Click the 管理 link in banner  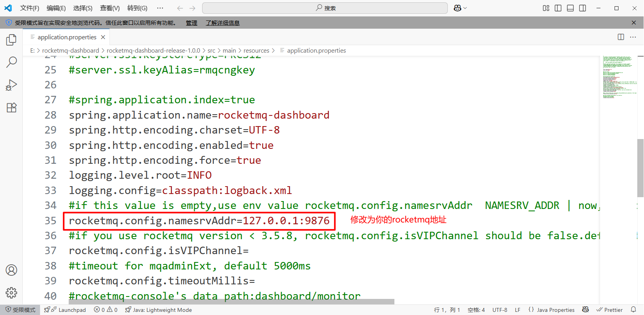coord(192,23)
